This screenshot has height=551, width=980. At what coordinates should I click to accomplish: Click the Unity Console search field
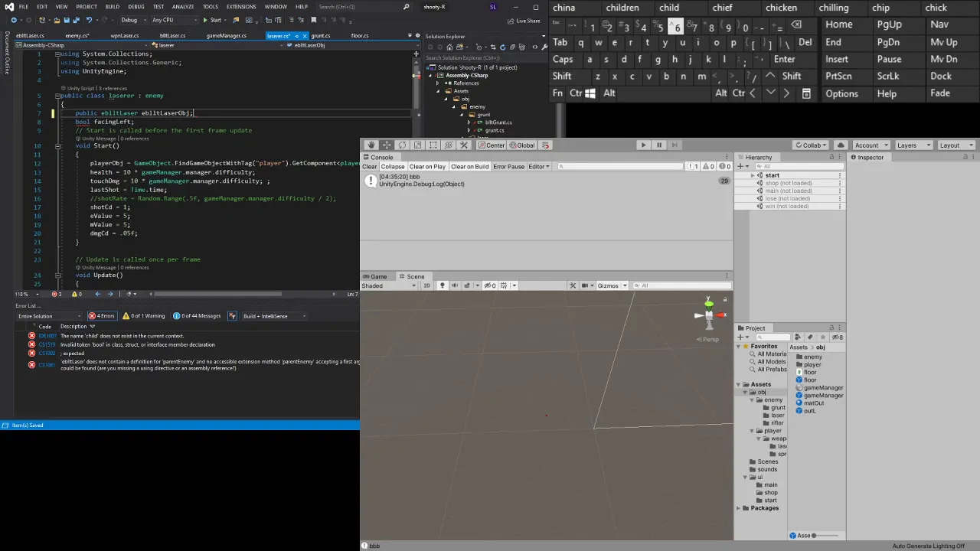(x=620, y=166)
